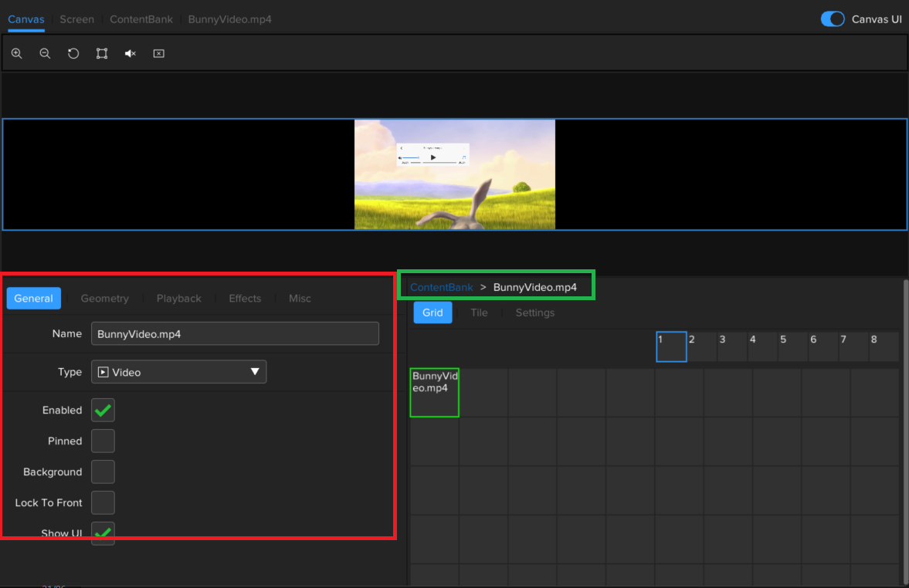Click the fit-to-frame bounding box icon

tap(102, 54)
